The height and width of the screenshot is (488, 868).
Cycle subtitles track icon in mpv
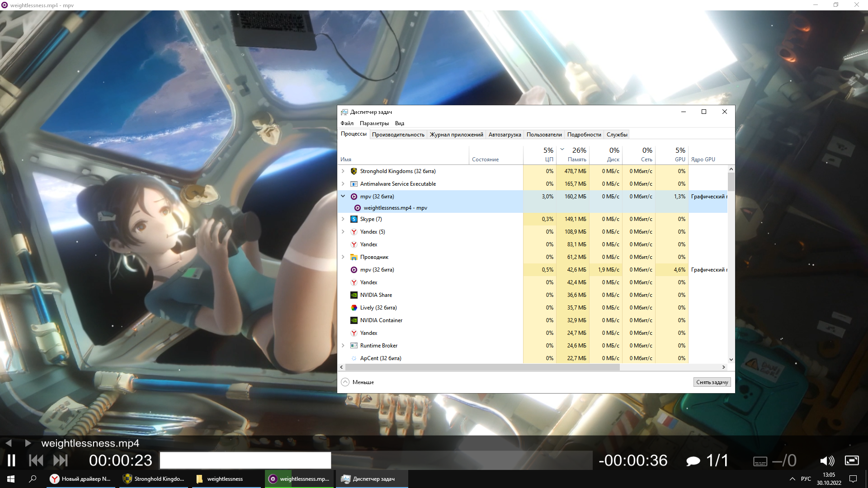pyautogui.click(x=760, y=461)
